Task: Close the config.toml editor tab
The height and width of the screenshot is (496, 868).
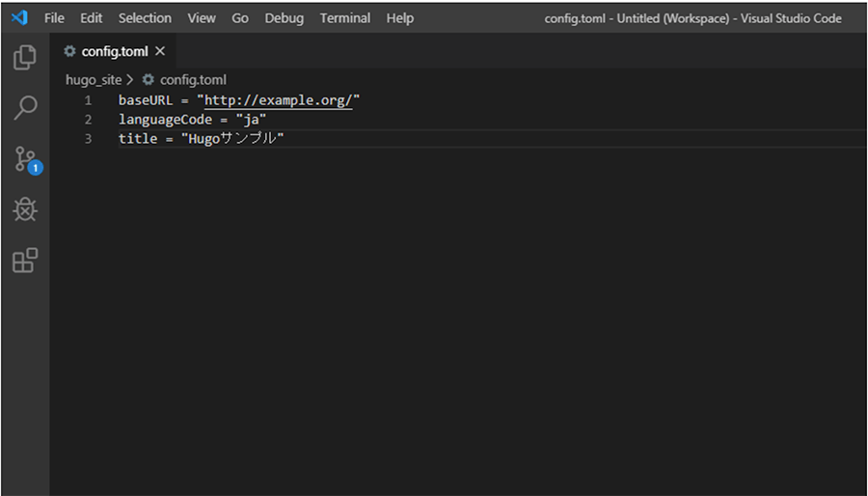Action: 160,51
